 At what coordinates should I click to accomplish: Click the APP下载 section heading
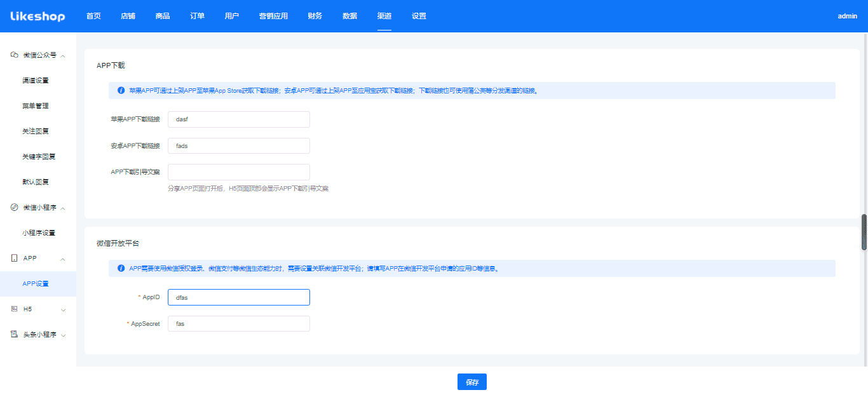point(111,65)
